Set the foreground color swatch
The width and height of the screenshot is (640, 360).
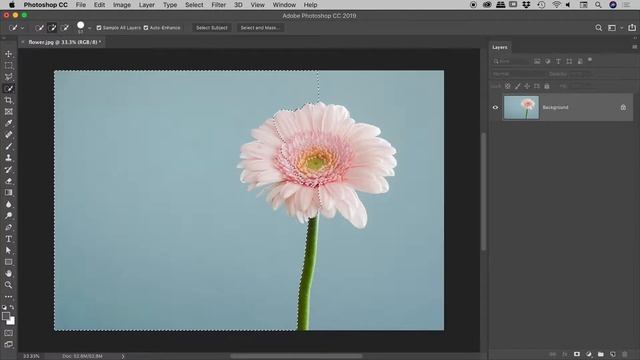[x=6, y=316]
